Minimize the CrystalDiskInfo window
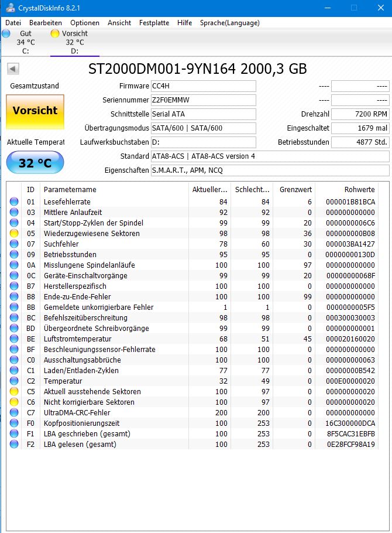Viewport: 392px width, 533px height. tap(328, 8)
